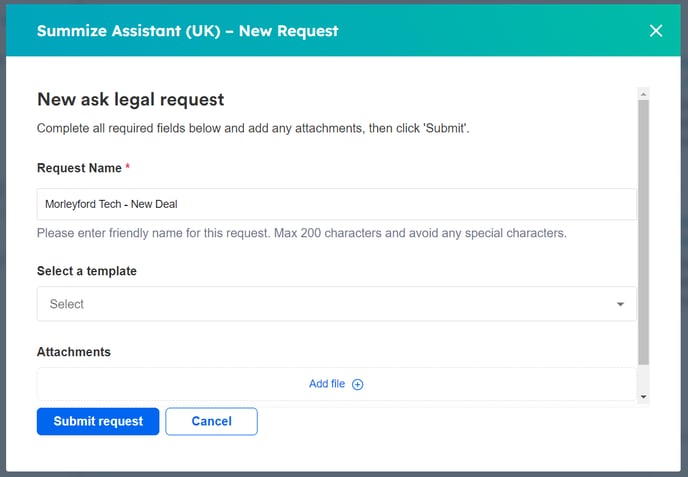688x477 pixels.
Task: Click the scrollbar down arrow
Action: pyautogui.click(x=644, y=397)
